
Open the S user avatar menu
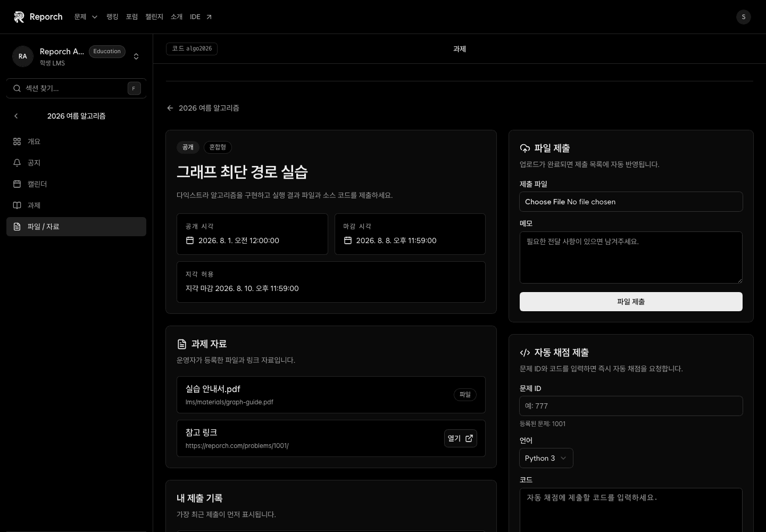tap(744, 17)
